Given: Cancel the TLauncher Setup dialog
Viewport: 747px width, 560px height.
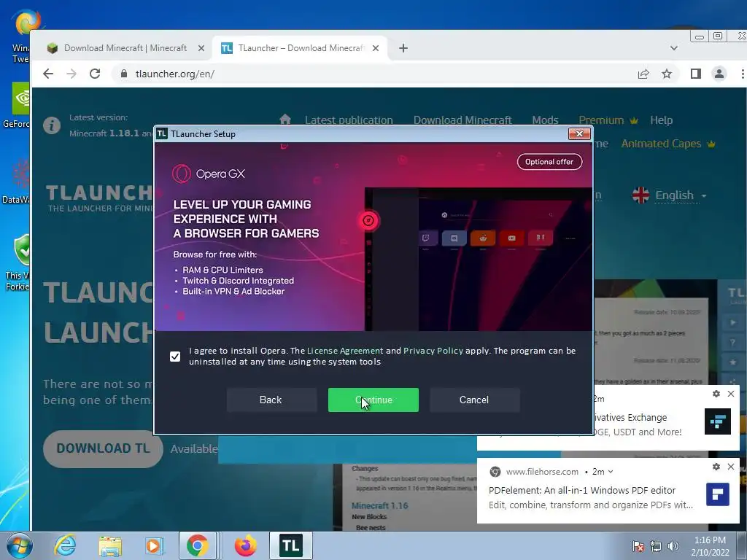Looking at the screenshot, I should (474, 400).
